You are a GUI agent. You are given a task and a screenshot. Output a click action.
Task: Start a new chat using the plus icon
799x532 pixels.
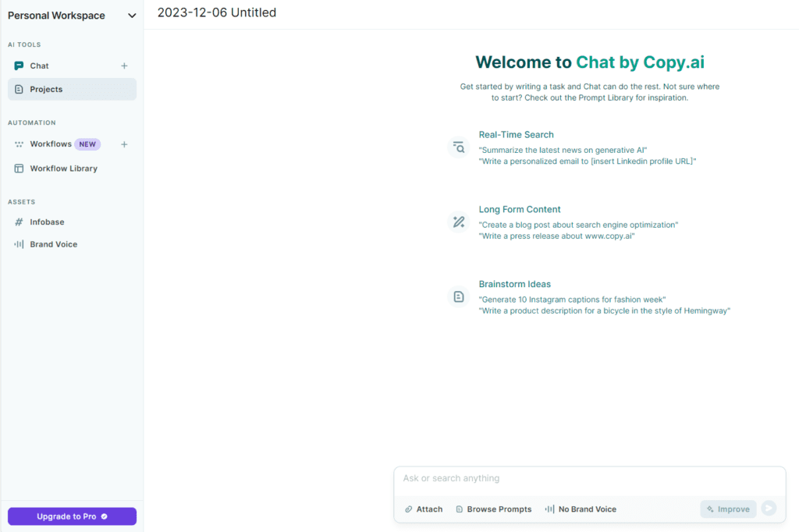[124, 66]
